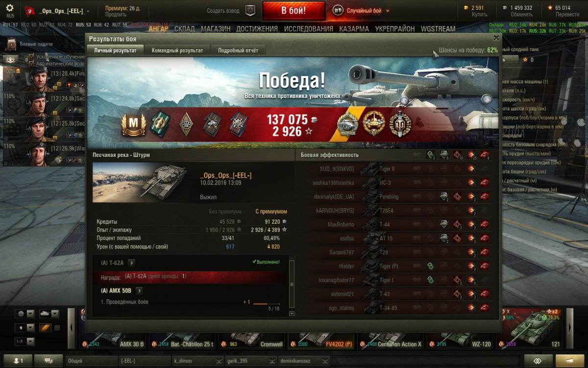Viewport: 588px width, 368px height.
Task: Click the battle missions clipboard icon
Action: (x=11, y=44)
